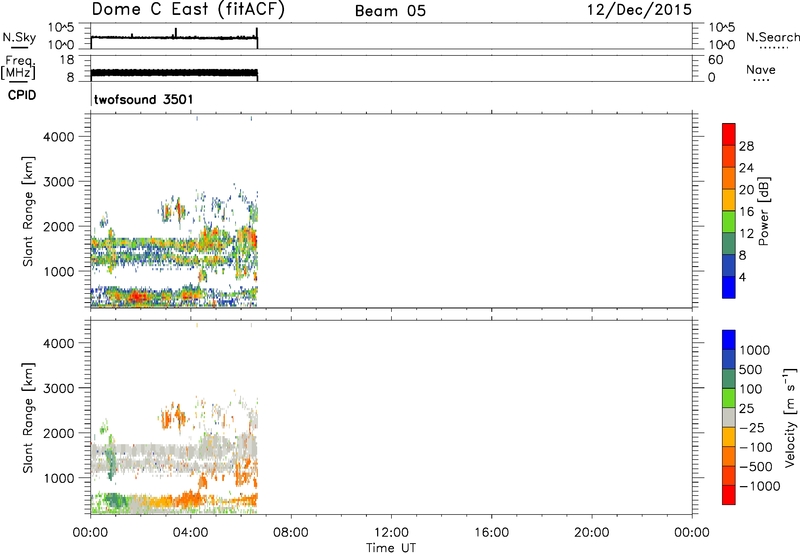
Task: Click the 'Freq. [MHz]' axis label
Action: (19, 68)
